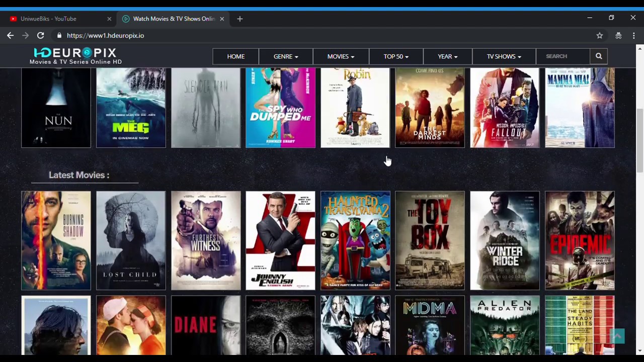Expand the MOVIES dropdown menu
The image size is (644, 362).
pos(341,56)
